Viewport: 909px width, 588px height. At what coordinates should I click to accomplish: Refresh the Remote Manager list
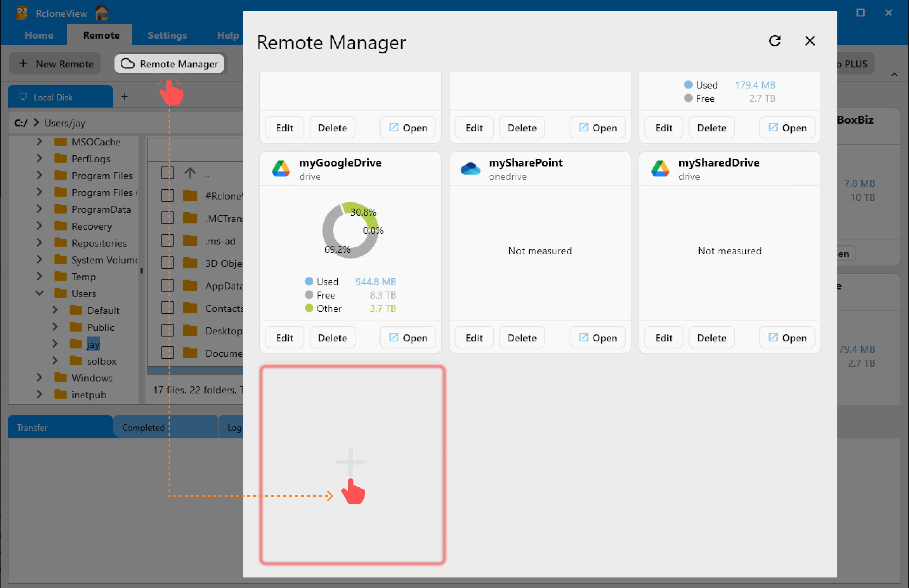[775, 41]
